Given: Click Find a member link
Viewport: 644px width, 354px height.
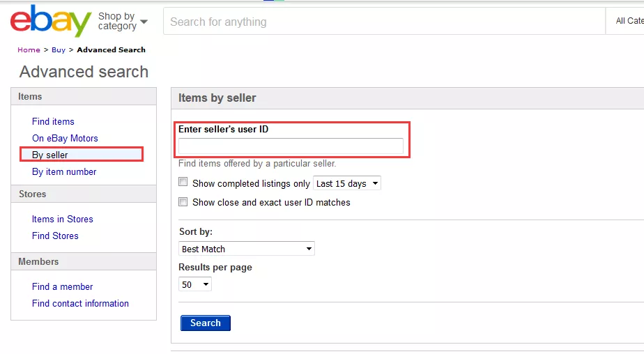Looking at the screenshot, I should [x=62, y=286].
